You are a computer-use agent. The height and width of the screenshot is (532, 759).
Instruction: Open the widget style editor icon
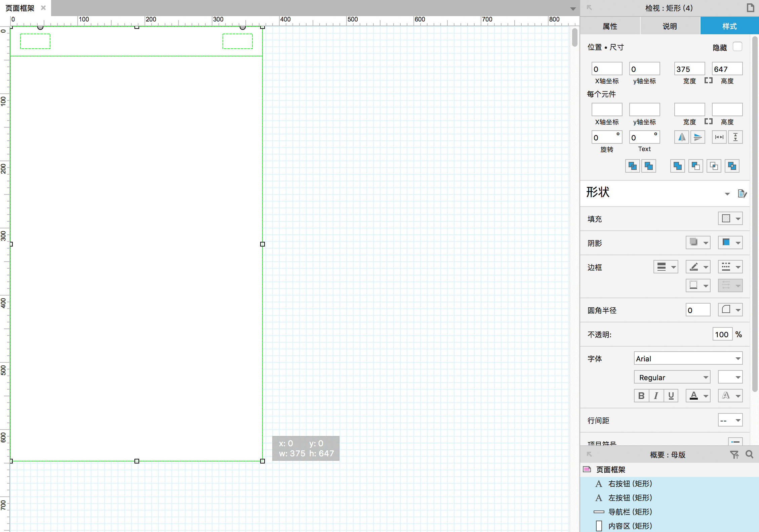742,193
